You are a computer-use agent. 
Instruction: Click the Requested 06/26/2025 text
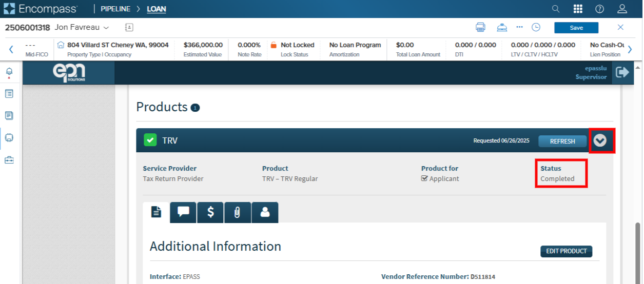tap(501, 140)
